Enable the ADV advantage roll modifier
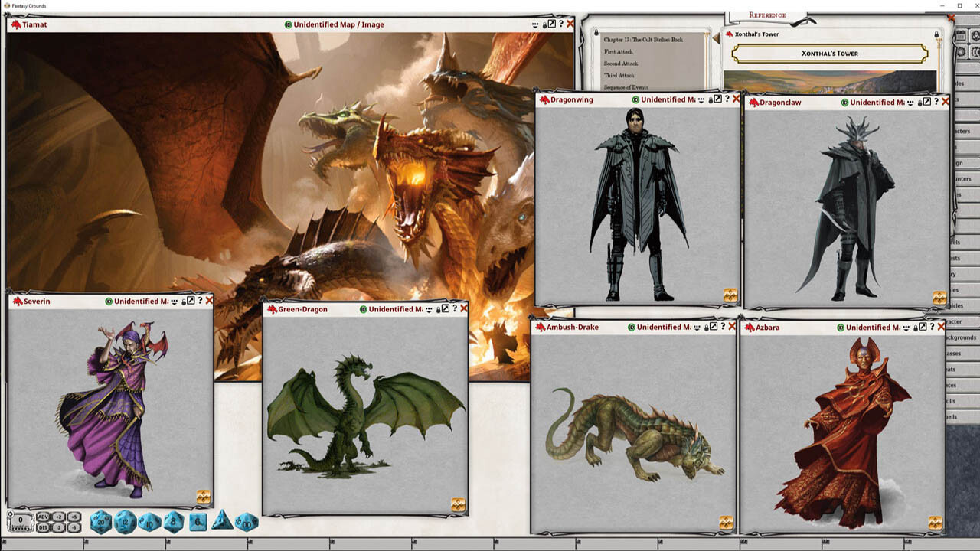The width and height of the screenshot is (980, 551). pos(43,517)
